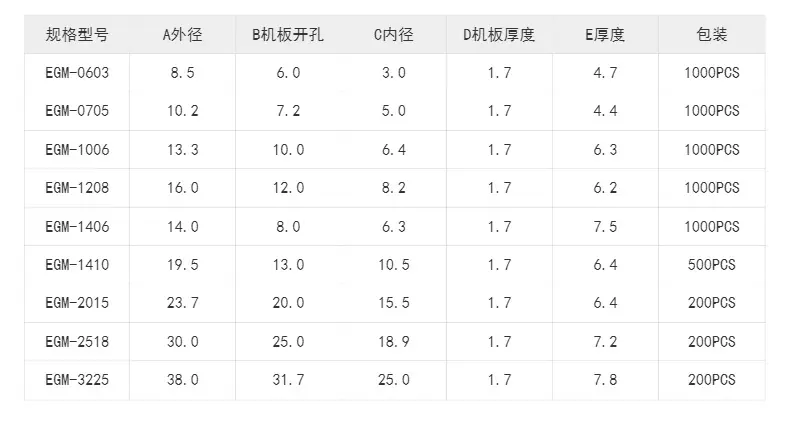
Task: Click the EGM-0705 model cell
Action: tap(77, 111)
